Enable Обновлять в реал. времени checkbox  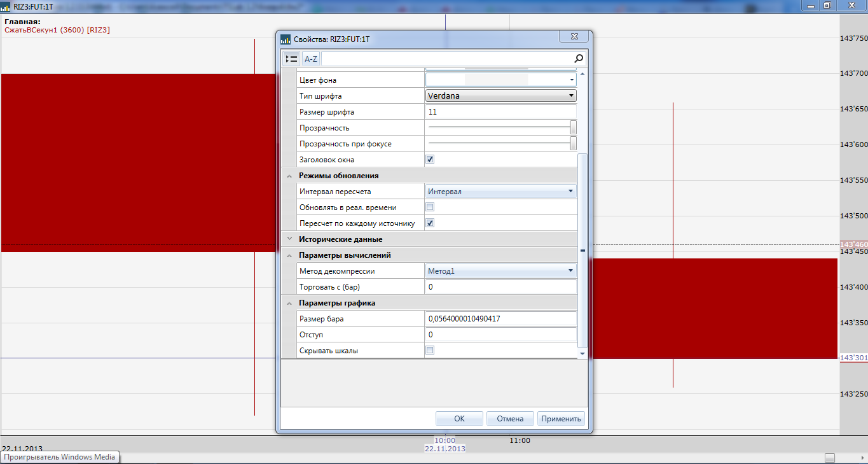pyautogui.click(x=430, y=207)
